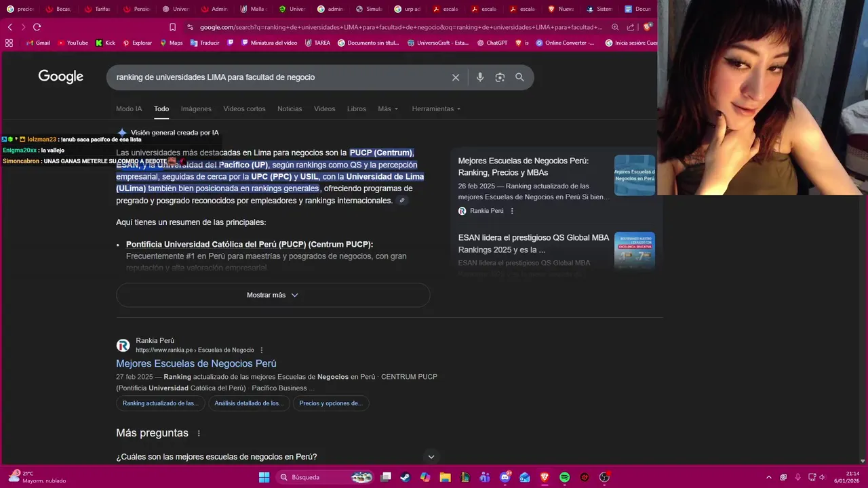Open the UniversoCraft bookmark
The width and height of the screenshot is (868, 488).
click(x=438, y=43)
